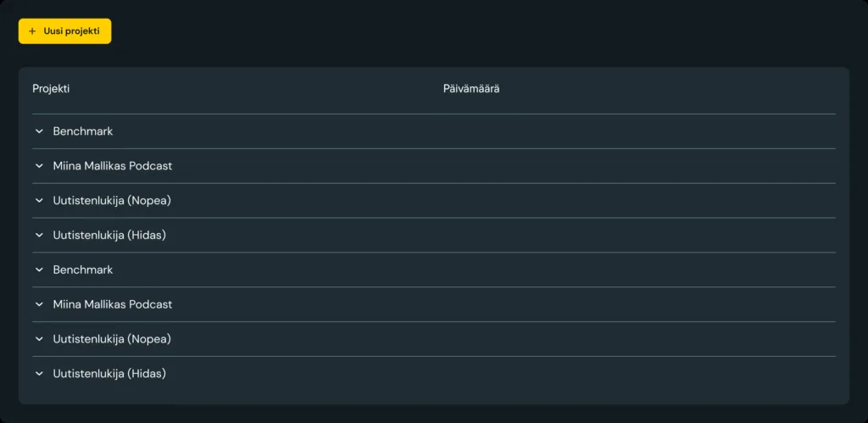Sort by the Päivämäärä column header
This screenshot has height=423, width=868.
pyautogui.click(x=471, y=89)
